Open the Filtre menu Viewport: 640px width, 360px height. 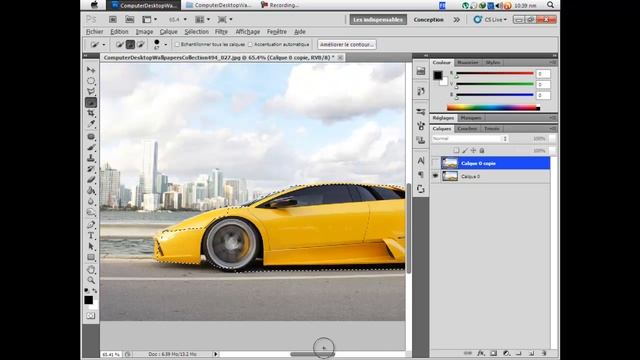pos(221,32)
